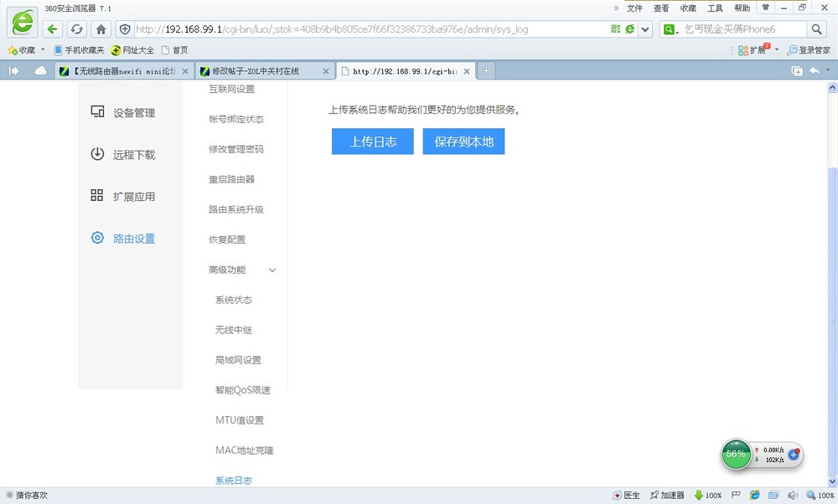Restore closed tab with undo arrow
This screenshot has width=838, height=504.
pos(815,70)
